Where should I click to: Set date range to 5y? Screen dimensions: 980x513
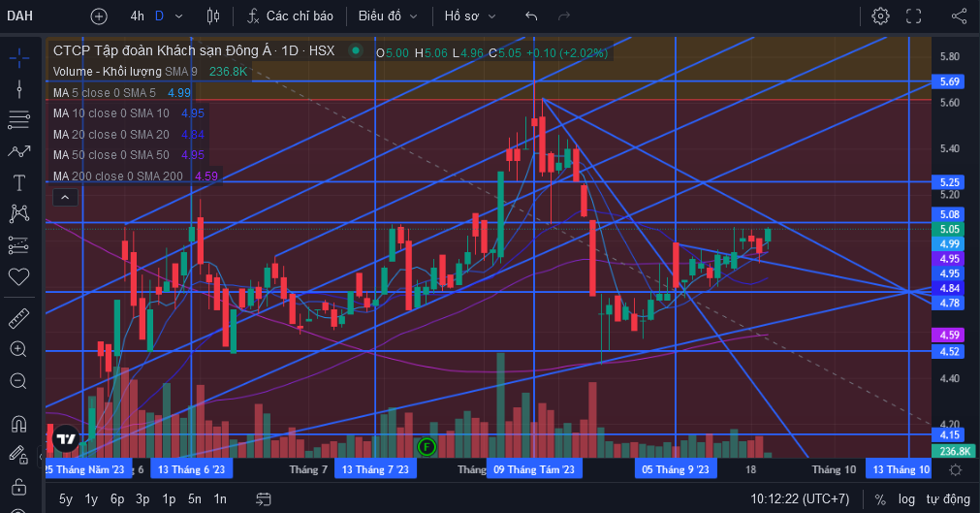[x=66, y=498]
